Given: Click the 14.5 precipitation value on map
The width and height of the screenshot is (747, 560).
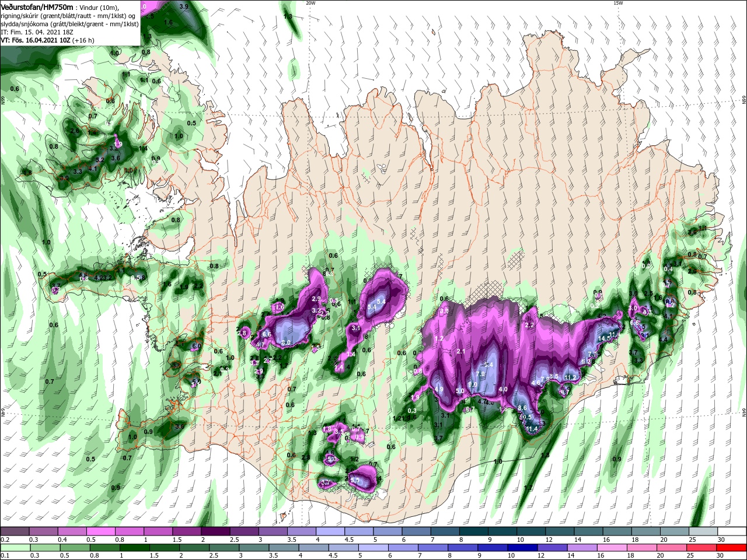Looking at the screenshot, I should 603,339.
